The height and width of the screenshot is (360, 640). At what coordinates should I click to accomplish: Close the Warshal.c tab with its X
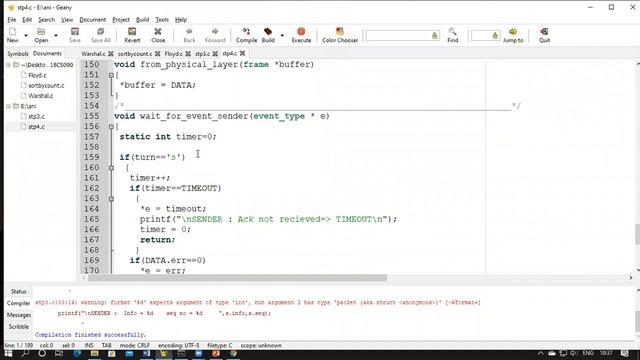pos(111,53)
